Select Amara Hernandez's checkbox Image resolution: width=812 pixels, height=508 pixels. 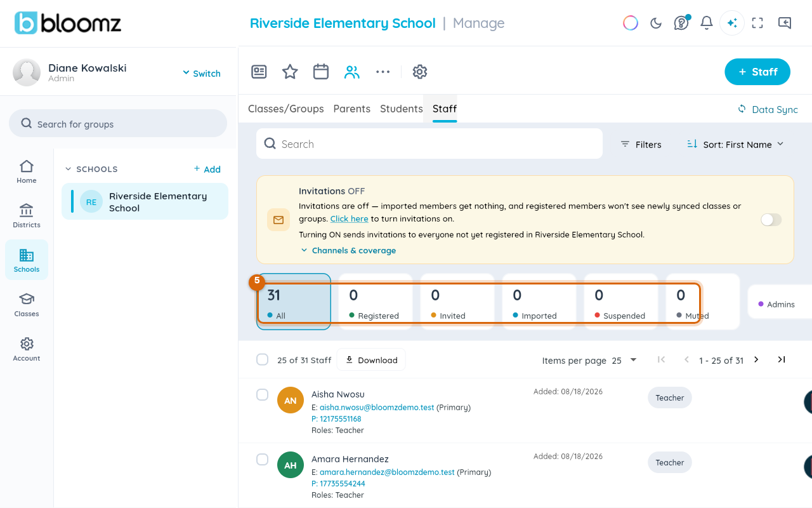pyautogui.click(x=262, y=459)
